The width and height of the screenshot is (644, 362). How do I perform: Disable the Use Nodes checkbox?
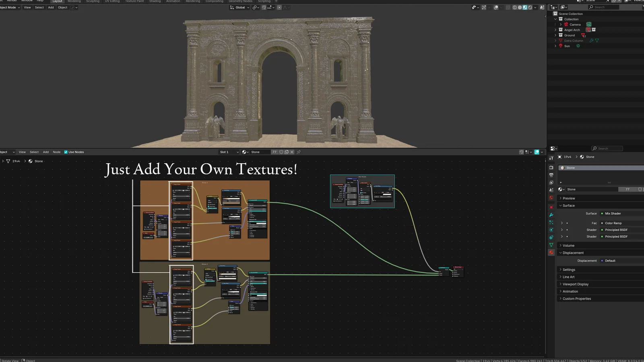[x=66, y=152]
